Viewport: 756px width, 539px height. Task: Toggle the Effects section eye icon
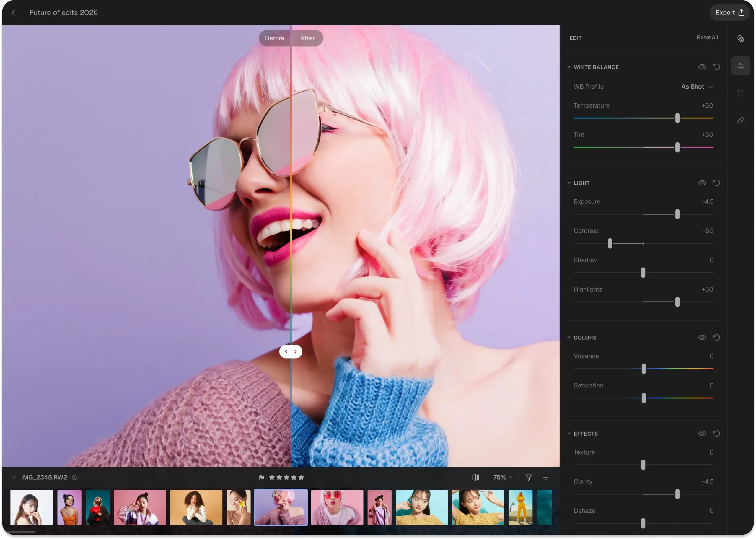tap(702, 434)
